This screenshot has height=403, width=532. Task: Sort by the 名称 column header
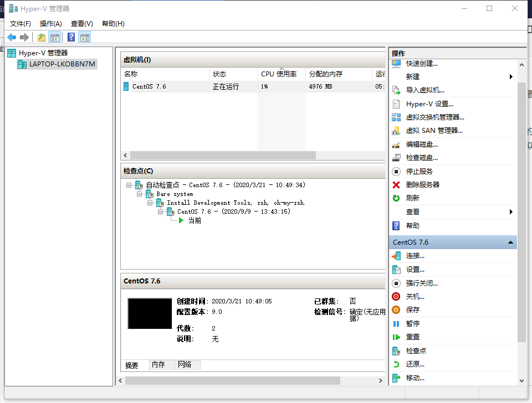point(165,74)
